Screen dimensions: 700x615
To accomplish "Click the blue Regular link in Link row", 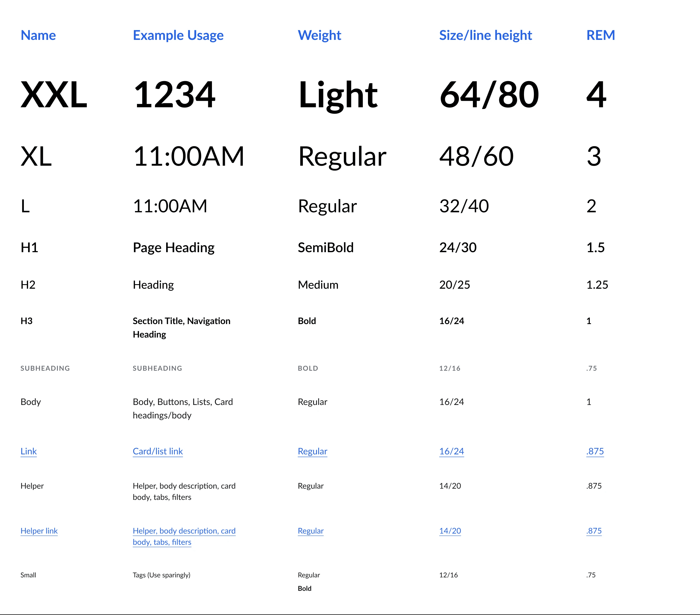I will coord(312,451).
